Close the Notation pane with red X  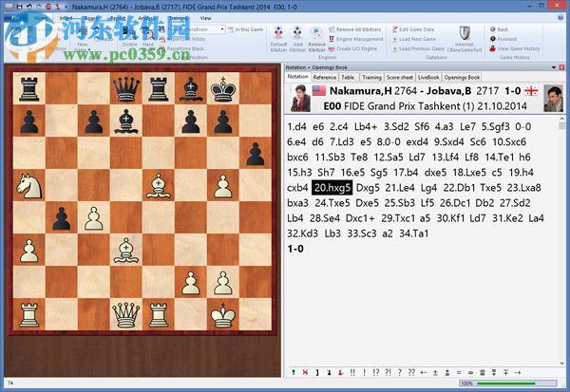click(561, 67)
